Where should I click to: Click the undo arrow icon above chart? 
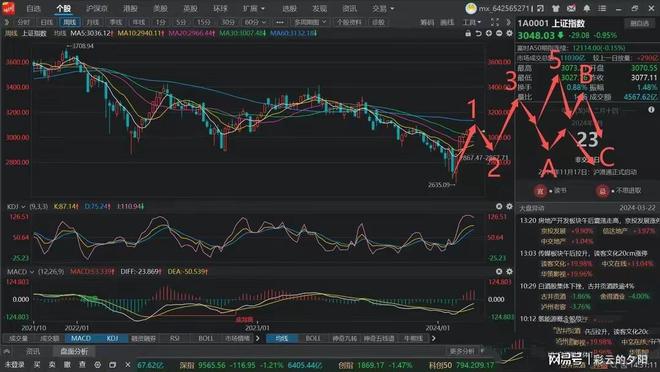(478, 33)
